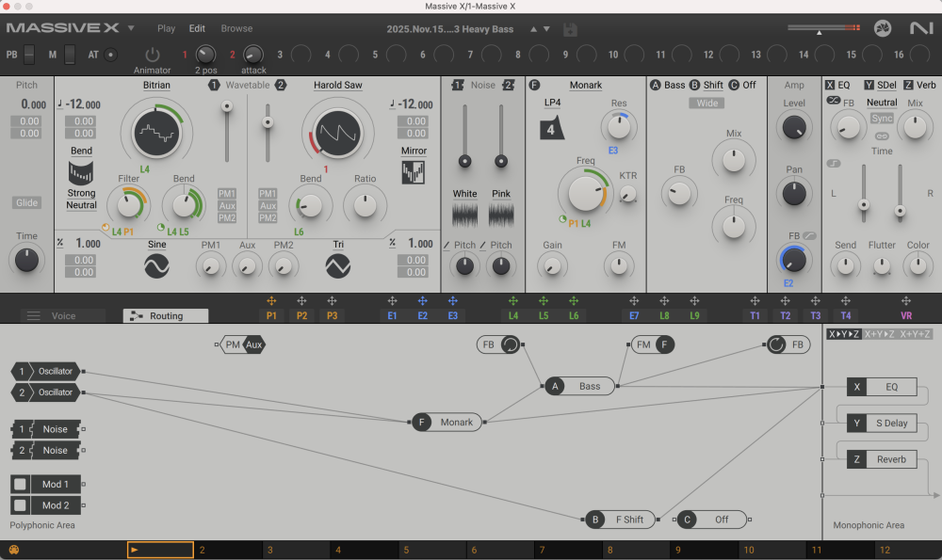Open the Play menu

pyautogui.click(x=166, y=28)
